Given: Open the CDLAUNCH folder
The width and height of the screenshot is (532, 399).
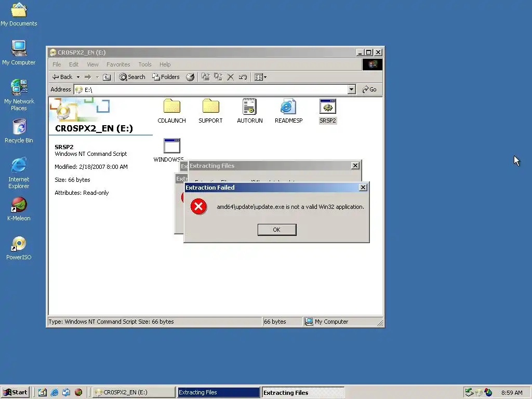Looking at the screenshot, I should [171, 111].
